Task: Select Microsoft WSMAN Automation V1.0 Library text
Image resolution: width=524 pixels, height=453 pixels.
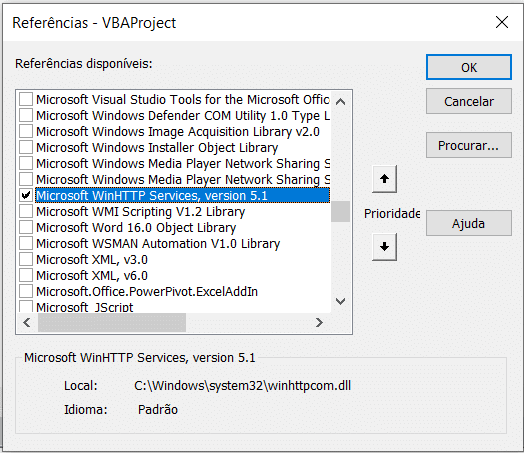Action: tap(158, 244)
